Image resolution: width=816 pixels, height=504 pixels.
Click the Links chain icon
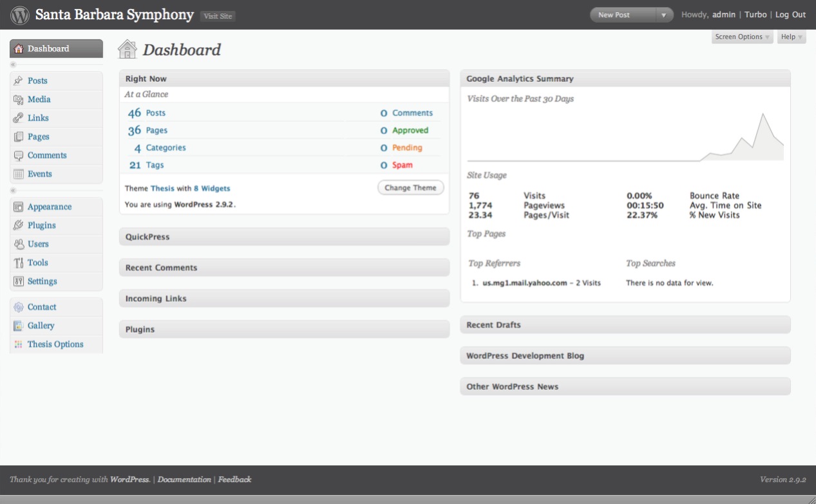click(19, 118)
